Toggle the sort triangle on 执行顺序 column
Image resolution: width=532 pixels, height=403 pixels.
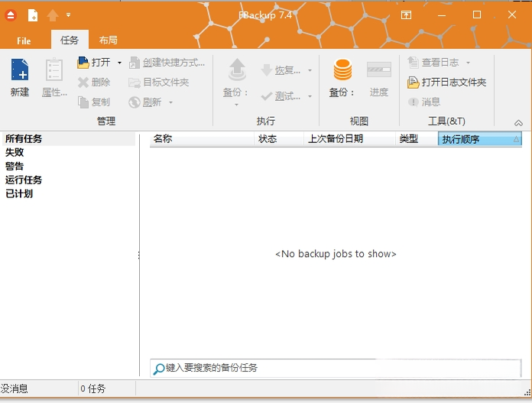(x=516, y=139)
